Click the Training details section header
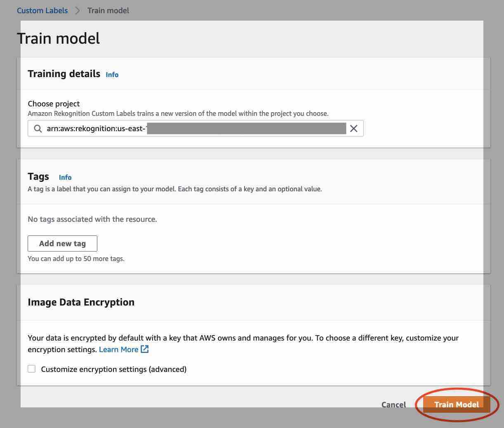This screenshot has width=504, height=428. pos(64,74)
